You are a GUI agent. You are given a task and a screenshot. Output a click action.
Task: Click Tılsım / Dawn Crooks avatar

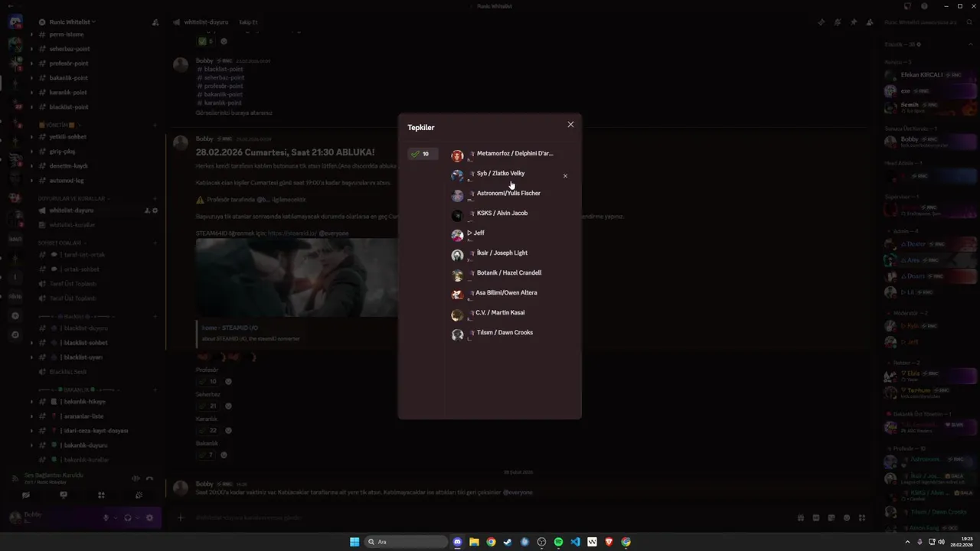[x=457, y=334]
